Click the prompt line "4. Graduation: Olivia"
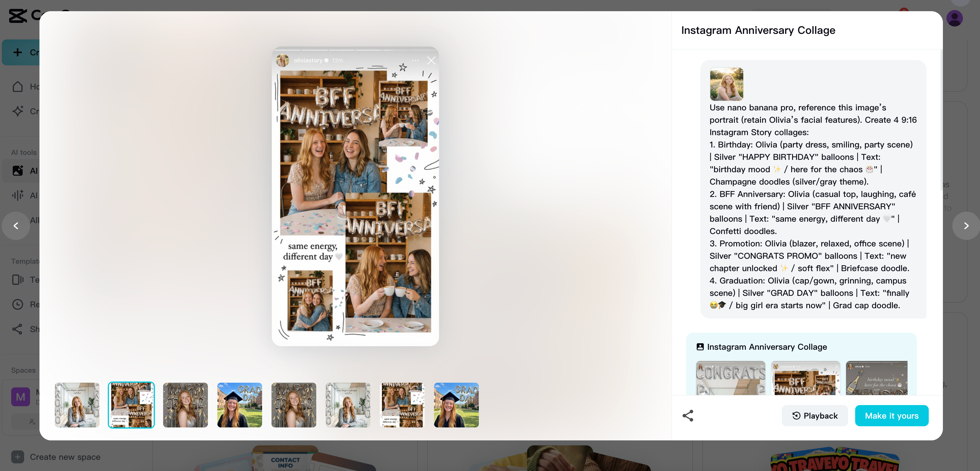Screen dimensions: 980x471 pos(808,281)
